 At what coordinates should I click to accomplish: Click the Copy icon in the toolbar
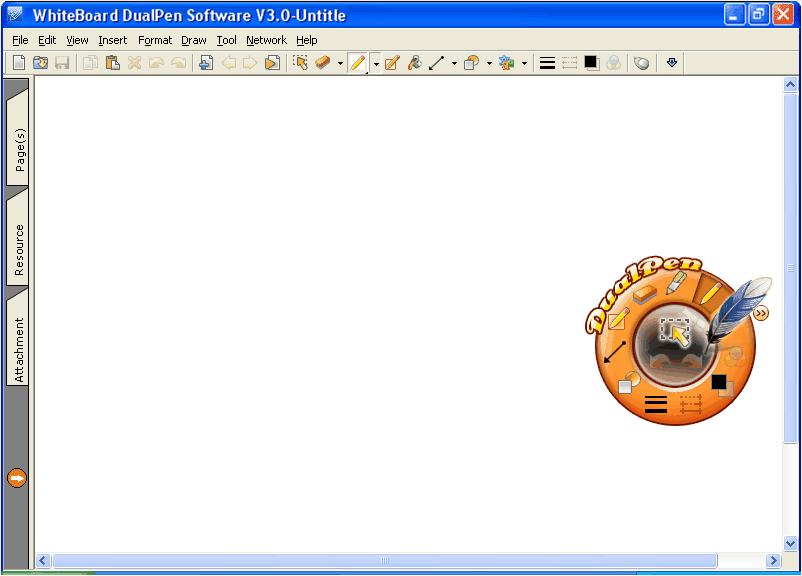[91, 63]
